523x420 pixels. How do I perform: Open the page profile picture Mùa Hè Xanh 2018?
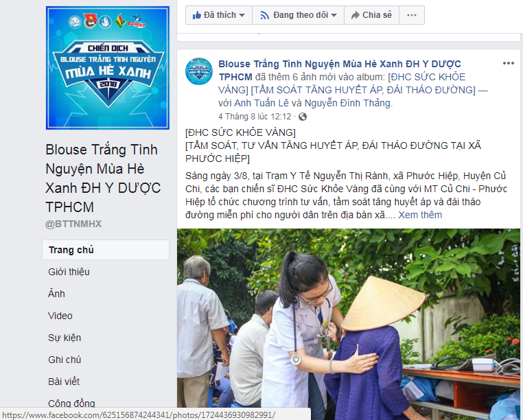[108, 68]
